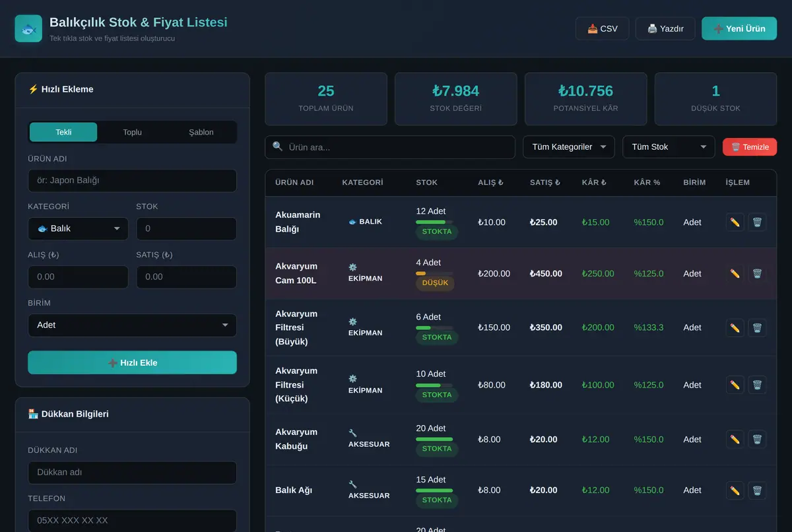Screen dimensions: 792x532
Task: Switch to the Şablon tab
Action: pos(201,132)
